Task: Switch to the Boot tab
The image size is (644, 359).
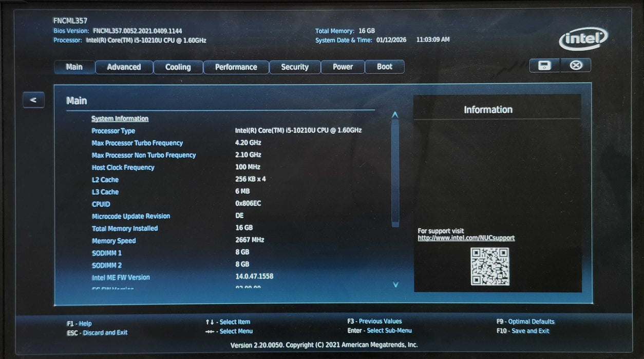Action: (385, 67)
